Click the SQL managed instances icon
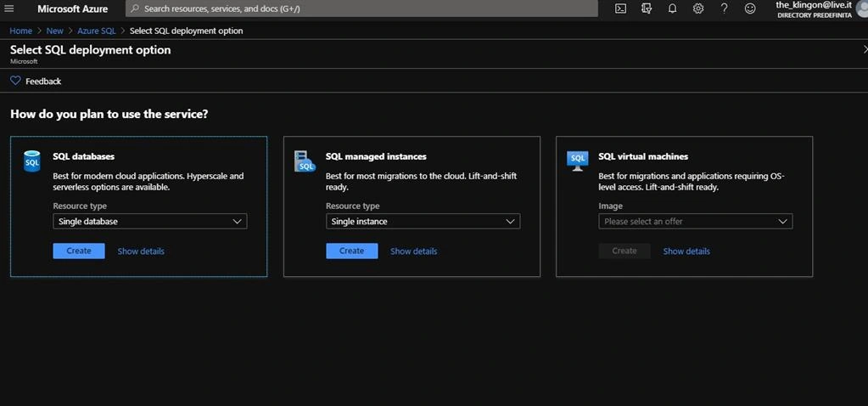 305,161
